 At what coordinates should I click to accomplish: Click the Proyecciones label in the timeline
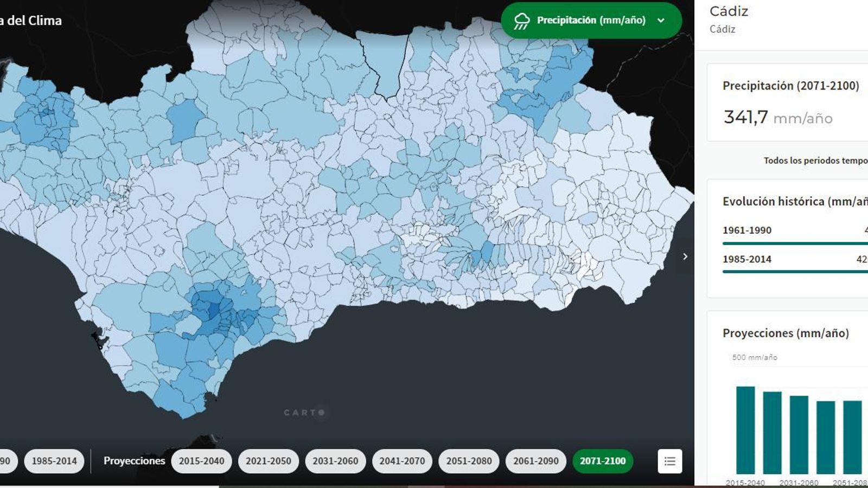point(134,461)
